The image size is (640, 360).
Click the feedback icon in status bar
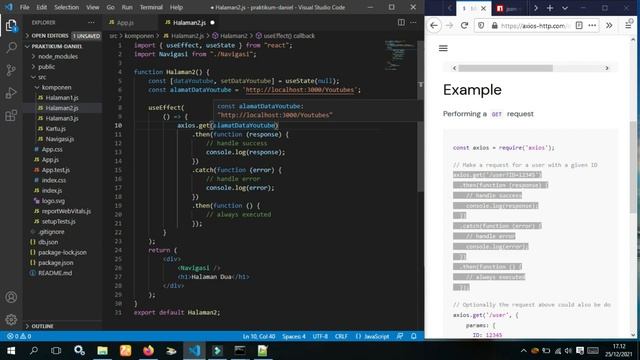[x=400, y=336]
